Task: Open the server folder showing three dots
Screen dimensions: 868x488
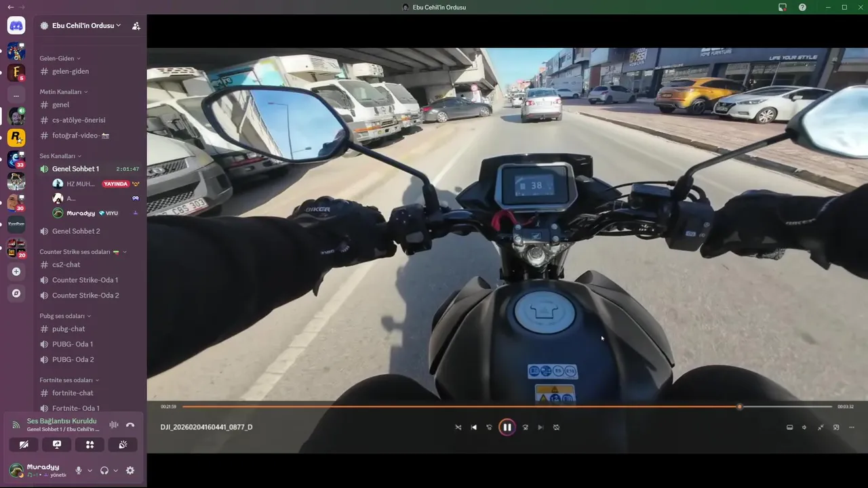Action: (x=16, y=96)
